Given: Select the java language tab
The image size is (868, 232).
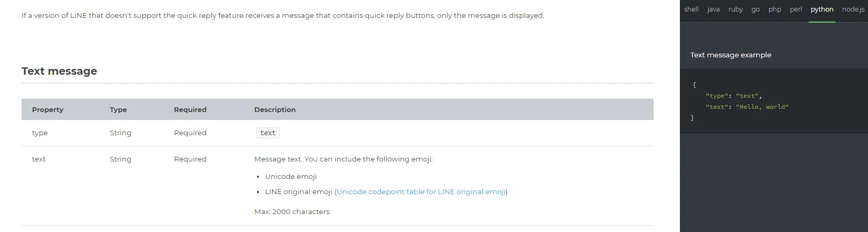Looking at the screenshot, I should pos(713,9).
